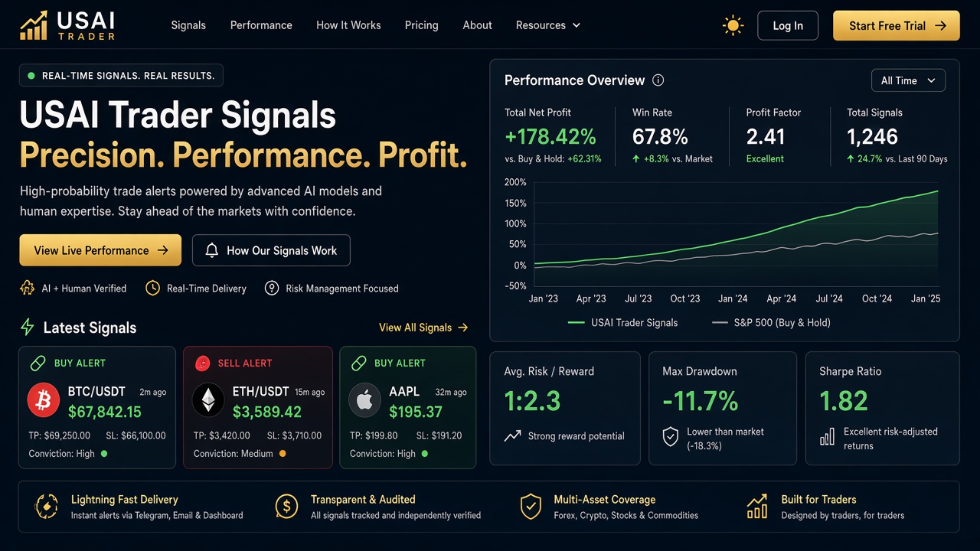Select How It Works in navigation
The image size is (980, 551).
click(348, 25)
